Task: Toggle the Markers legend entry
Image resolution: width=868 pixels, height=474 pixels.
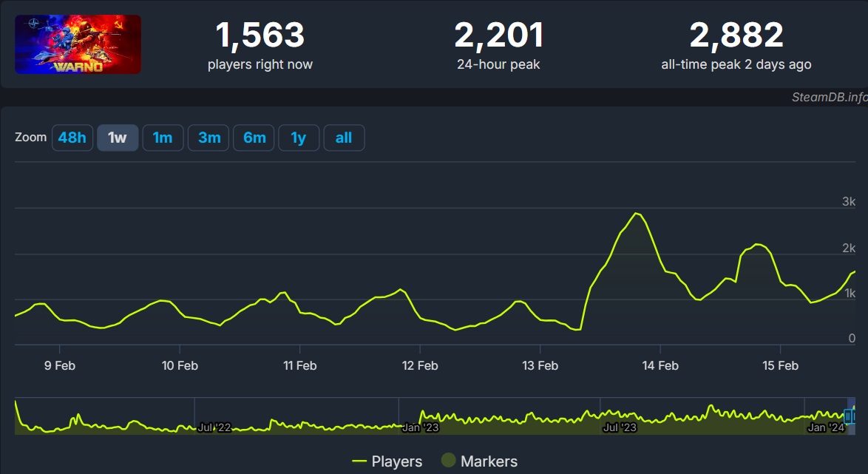Action: tap(491, 461)
